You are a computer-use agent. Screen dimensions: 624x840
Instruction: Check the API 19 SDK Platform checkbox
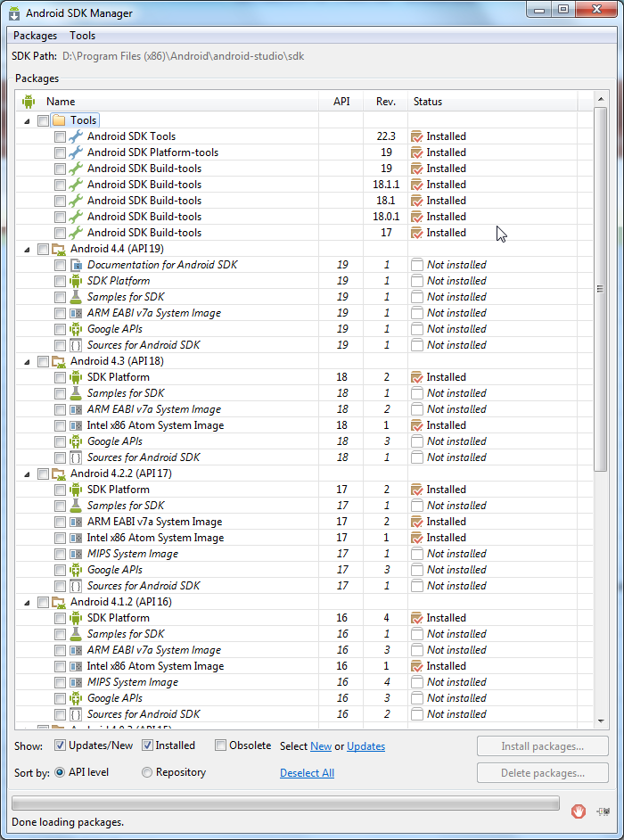(x=60, y=281)
